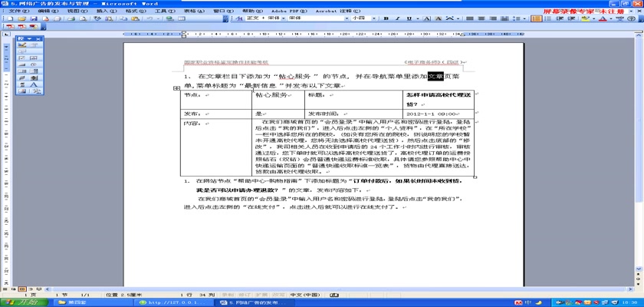Toggle the 修订 track changes status indicator
The image size is (644, 307).
point(245,295)
